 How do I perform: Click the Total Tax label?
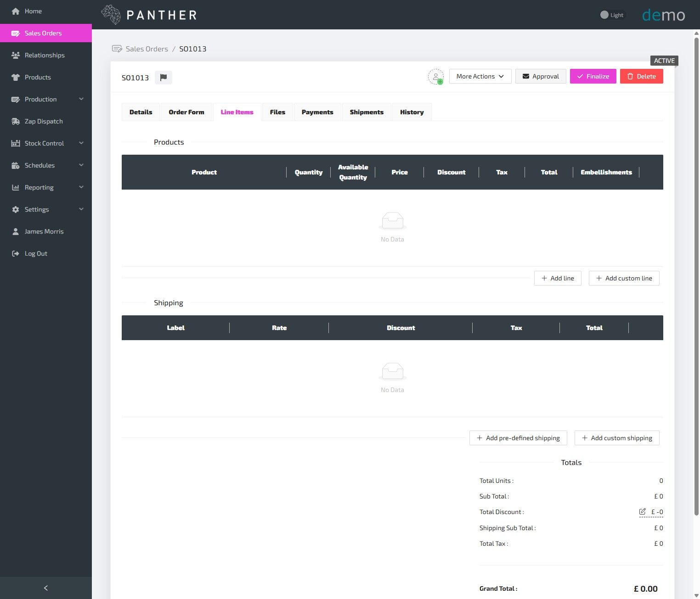(494, 543)
